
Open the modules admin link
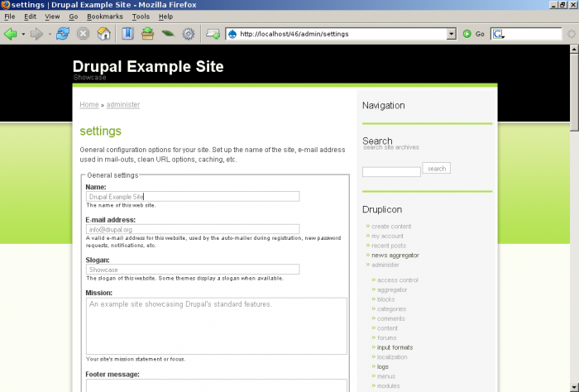389,385
